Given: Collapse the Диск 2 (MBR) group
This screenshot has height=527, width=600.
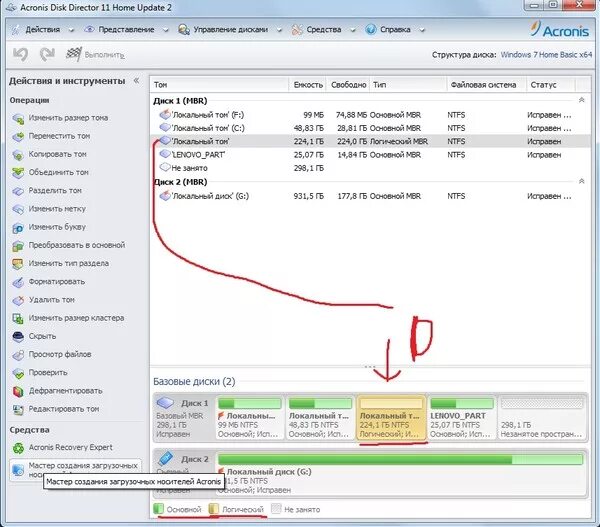Looking at the screenshot, I should tap(582, 181).
